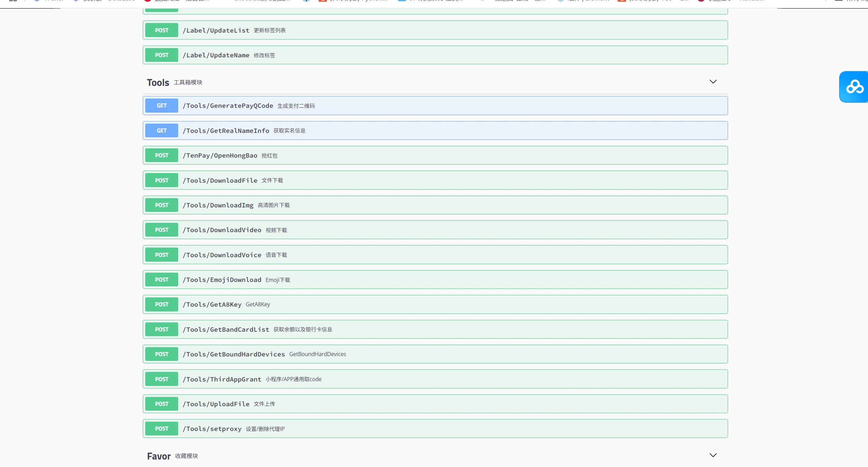
Task: Click GET badge for GetRealNameInfo
Action: pyautogui.click(x=161, y=131)
